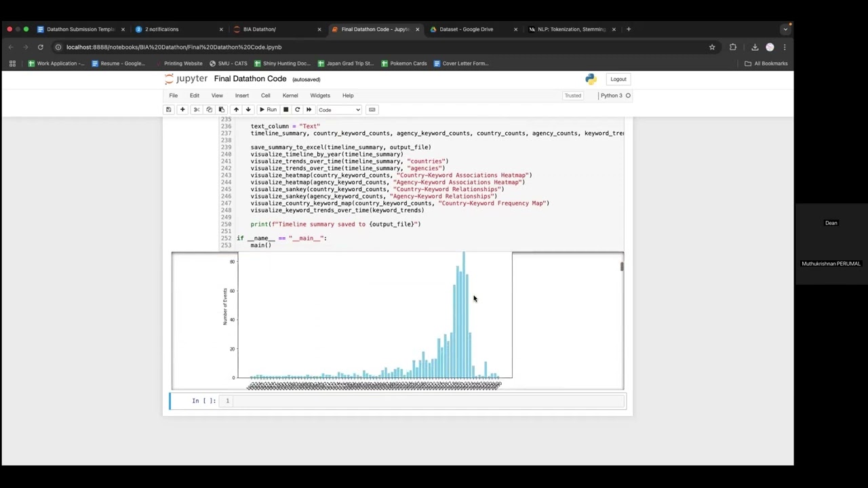
Task: Open the Chrome profile avatar
Action: click(770, 47)
